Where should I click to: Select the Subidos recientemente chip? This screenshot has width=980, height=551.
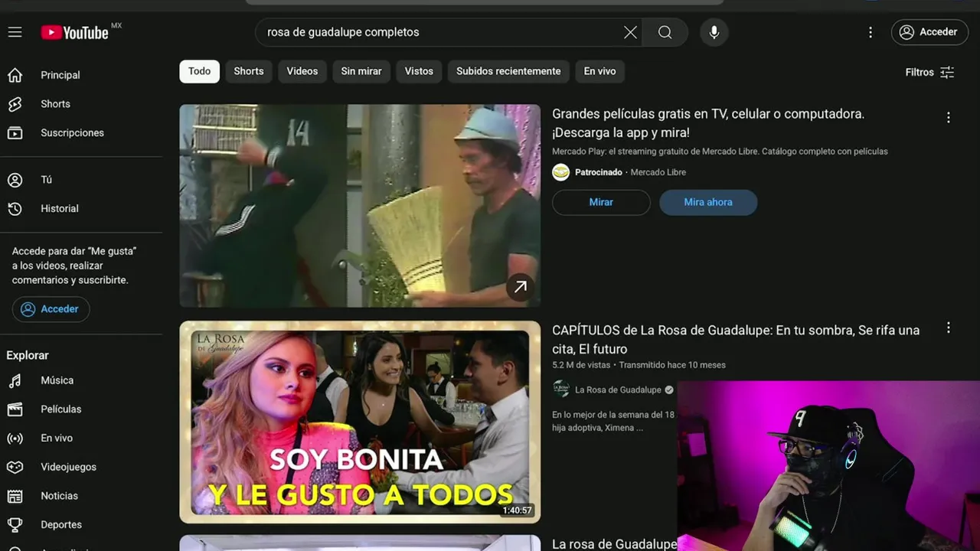coord(508,71)
